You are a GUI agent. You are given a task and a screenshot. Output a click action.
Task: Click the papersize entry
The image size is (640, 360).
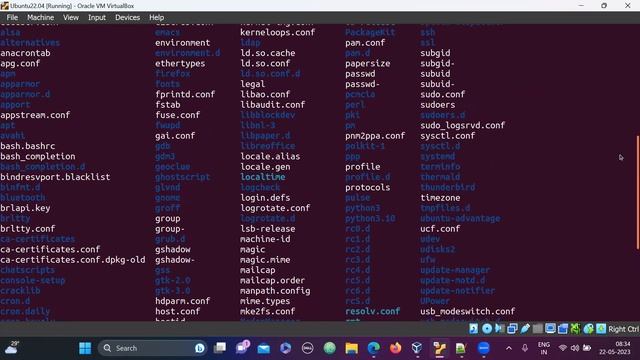click(368, 64)
